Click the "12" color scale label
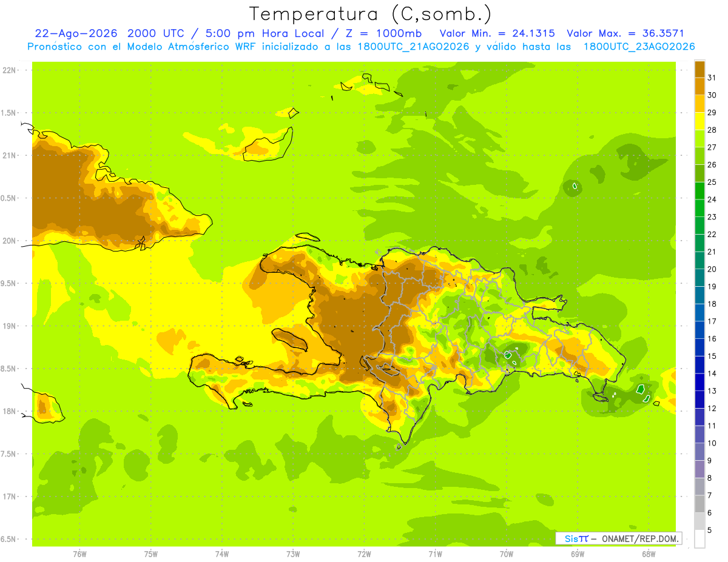Image resolution: width=728 pixels, height=562 pixels. (712, 408)
